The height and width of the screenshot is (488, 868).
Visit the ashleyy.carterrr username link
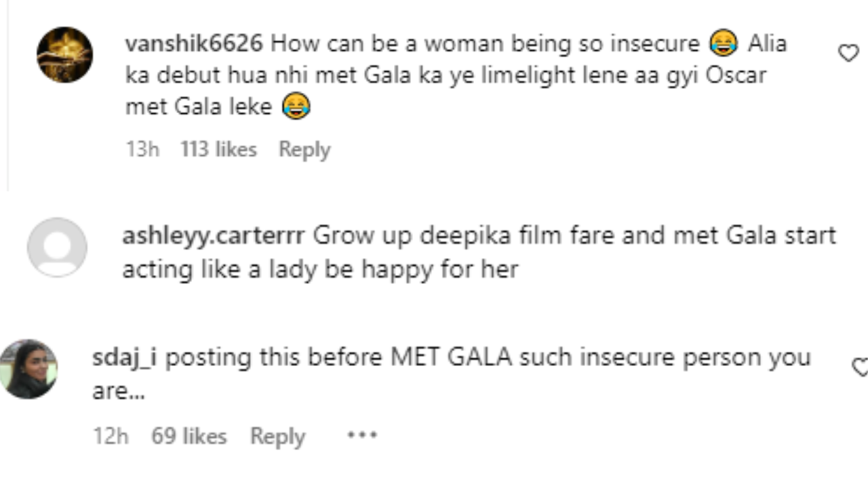click(x=214, y=236)
